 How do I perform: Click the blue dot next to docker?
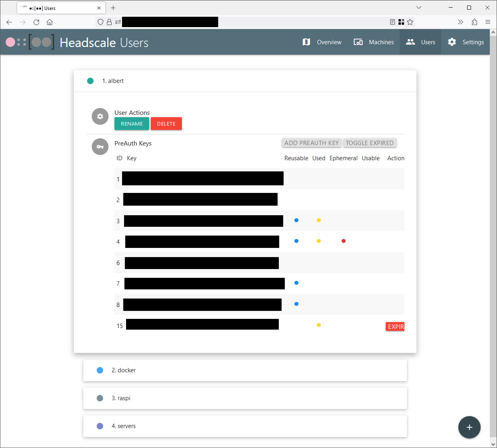(100, 370)
